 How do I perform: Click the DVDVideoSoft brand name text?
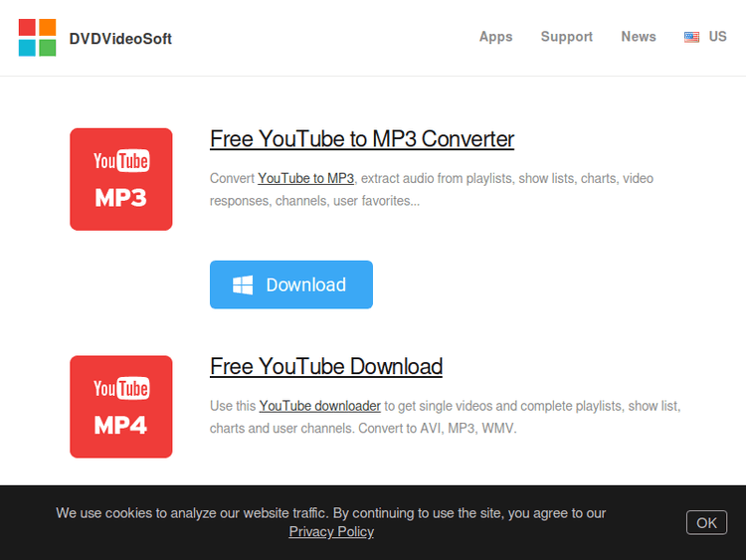click(x=120, y=39)
